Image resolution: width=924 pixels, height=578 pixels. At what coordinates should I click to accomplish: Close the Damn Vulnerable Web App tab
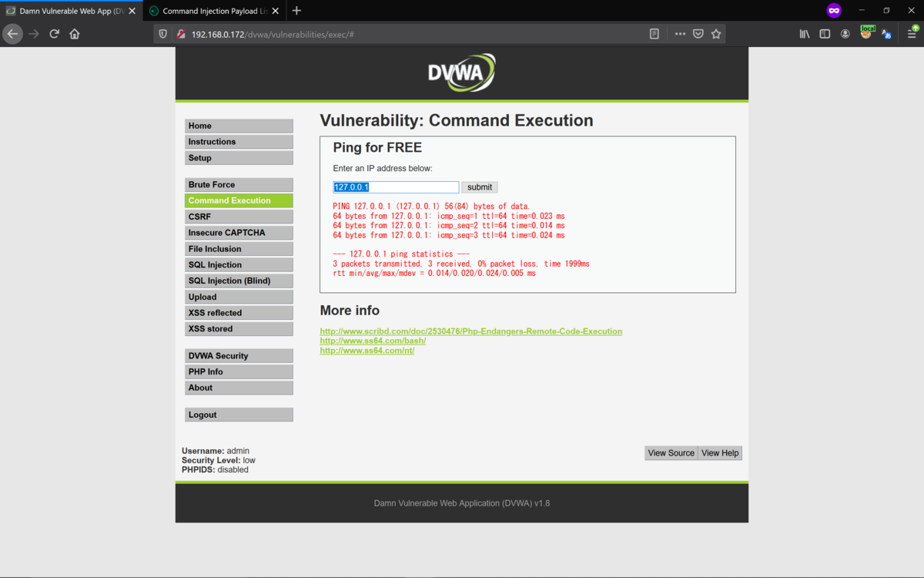point(132,11)
